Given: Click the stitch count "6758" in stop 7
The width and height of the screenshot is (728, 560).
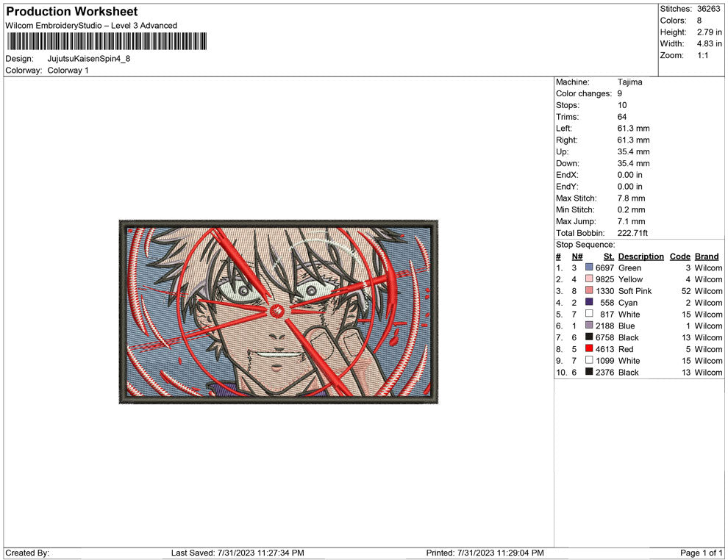Looking at the screenshot, I should tap(604, 337).
